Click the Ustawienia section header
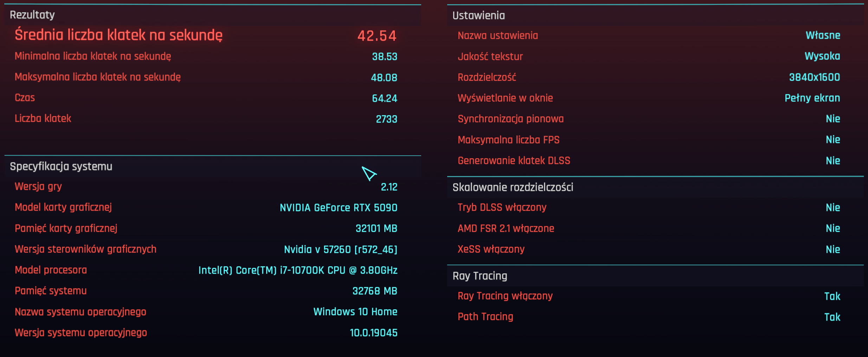This screenshot has width=868, height=357. coord(478,15)
